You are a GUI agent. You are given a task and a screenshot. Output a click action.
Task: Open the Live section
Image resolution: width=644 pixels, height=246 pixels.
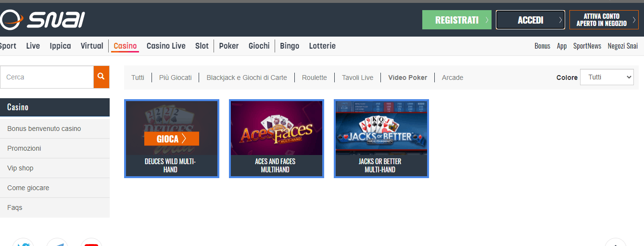33,46
